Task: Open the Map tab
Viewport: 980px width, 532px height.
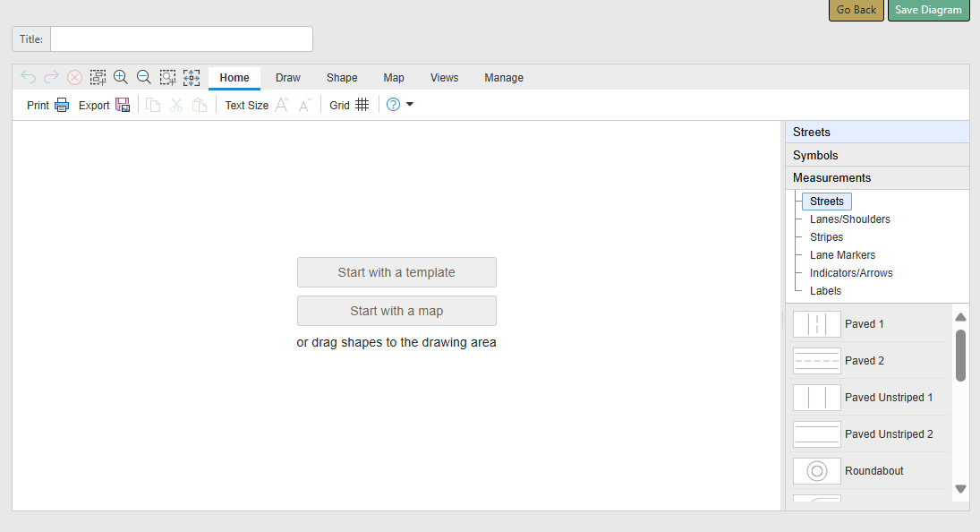Action: click(x=394, y=78)
